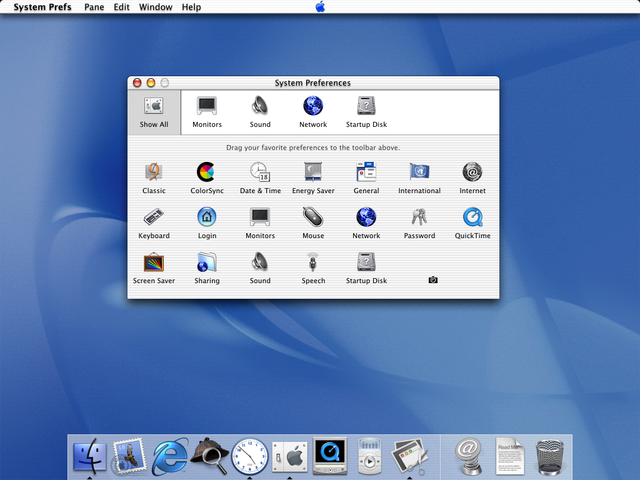
Task: Open the General preference pane
Action: pyautogui.click(x=366, y=178)
